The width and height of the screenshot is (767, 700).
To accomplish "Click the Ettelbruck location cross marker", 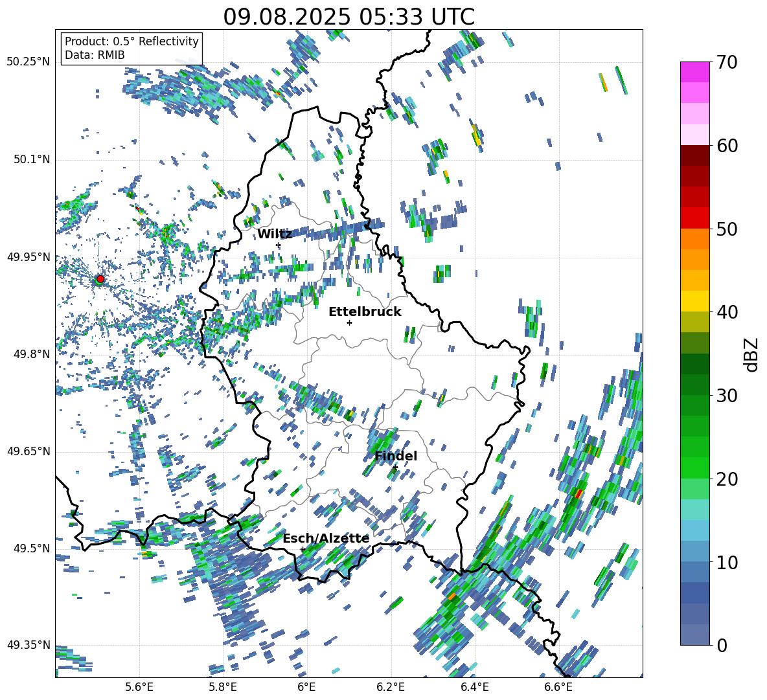I will coord(349,322).
